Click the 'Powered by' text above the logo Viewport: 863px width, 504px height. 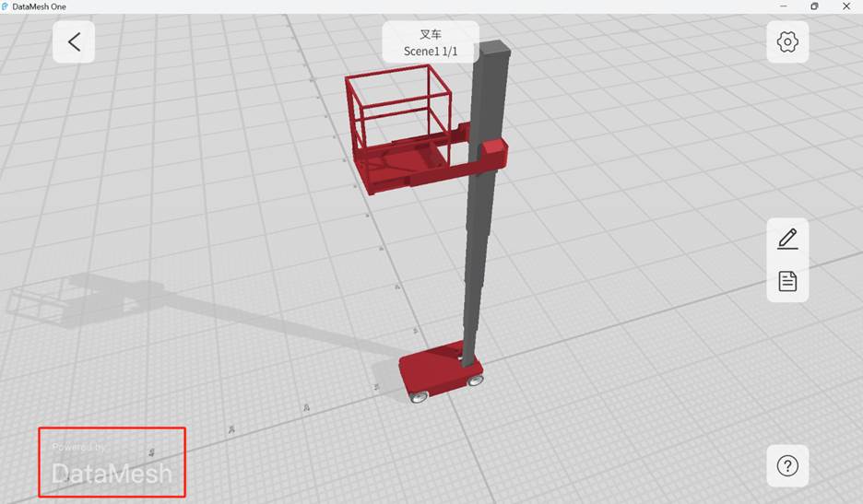point(79,447)
